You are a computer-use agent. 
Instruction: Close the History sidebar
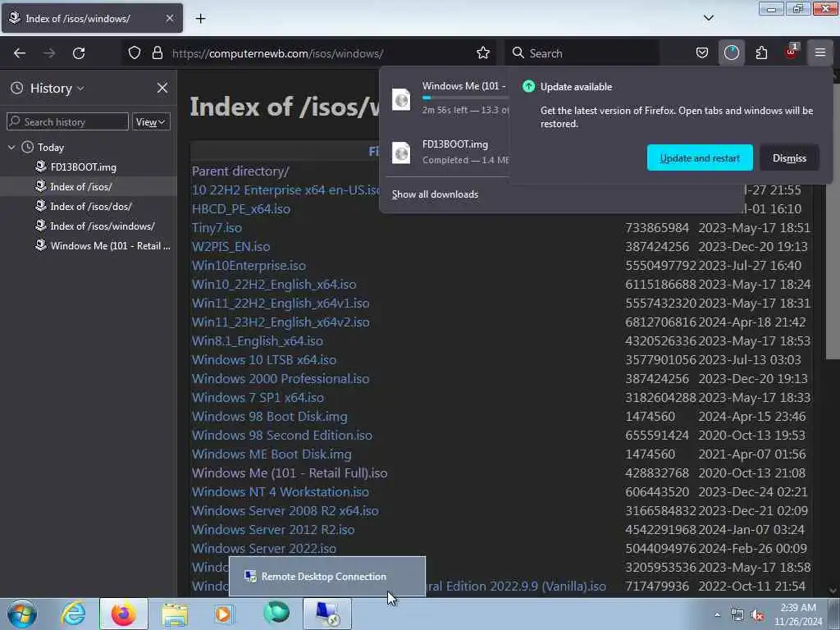coord(162,88)
